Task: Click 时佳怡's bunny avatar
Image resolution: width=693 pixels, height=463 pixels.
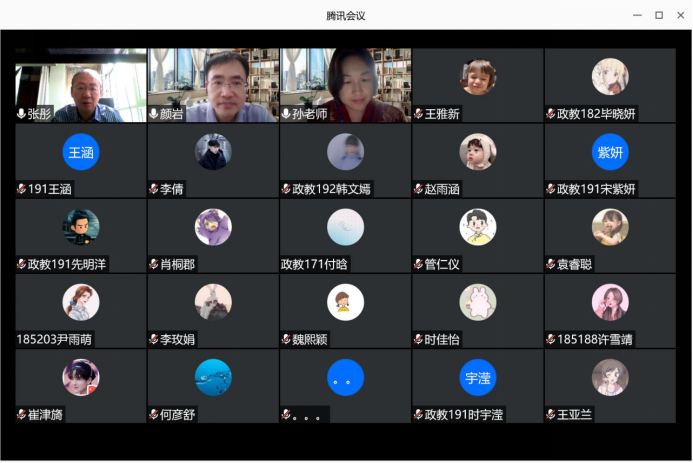Action: [477, 302]
